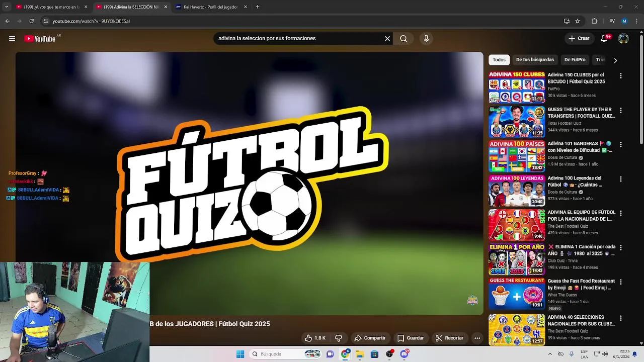644x362 pixels.
Task: Select the De tus búsquedas chip
Action: 535,60
